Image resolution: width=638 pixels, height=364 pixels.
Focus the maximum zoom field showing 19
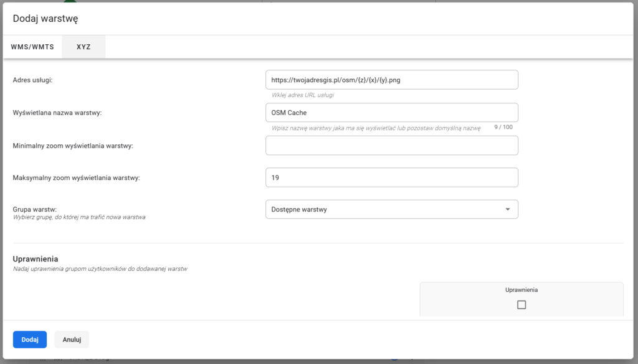click(391, 177)
